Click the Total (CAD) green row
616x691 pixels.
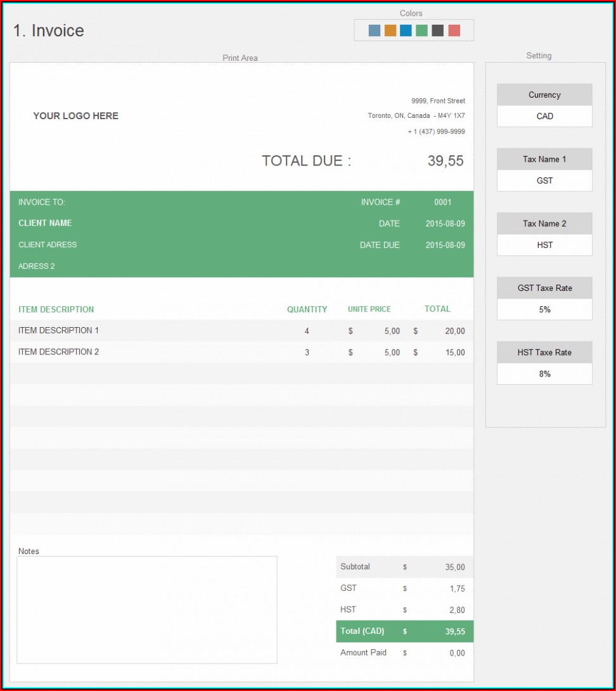tap(404, 631)
